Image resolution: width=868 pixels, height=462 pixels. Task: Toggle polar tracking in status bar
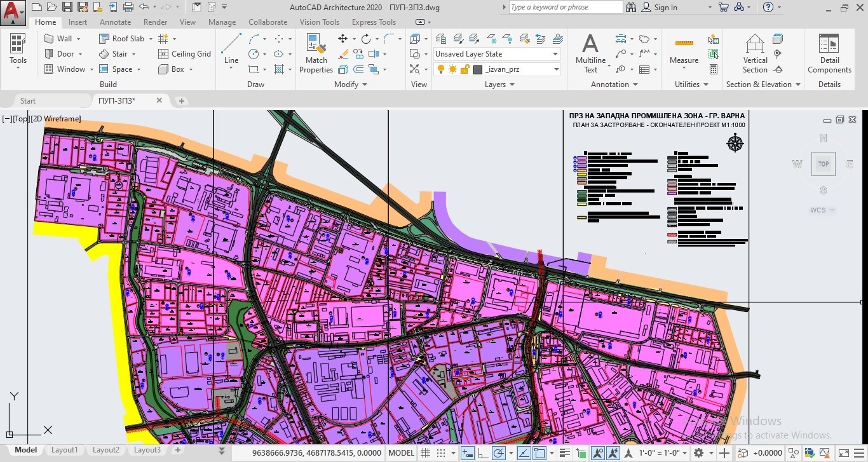(499, 453)
